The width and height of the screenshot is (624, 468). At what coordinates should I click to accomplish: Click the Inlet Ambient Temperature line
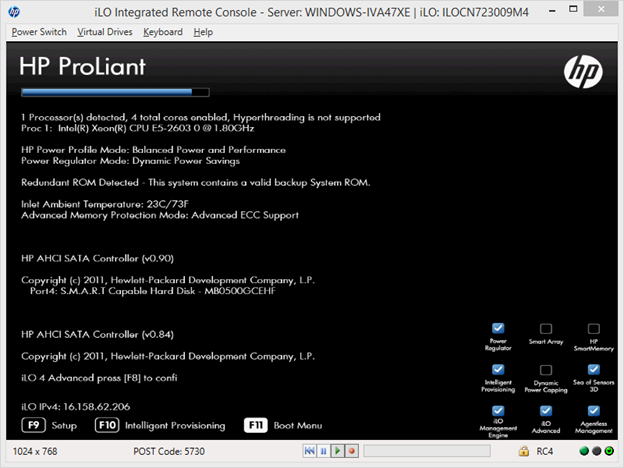point(105,204)
